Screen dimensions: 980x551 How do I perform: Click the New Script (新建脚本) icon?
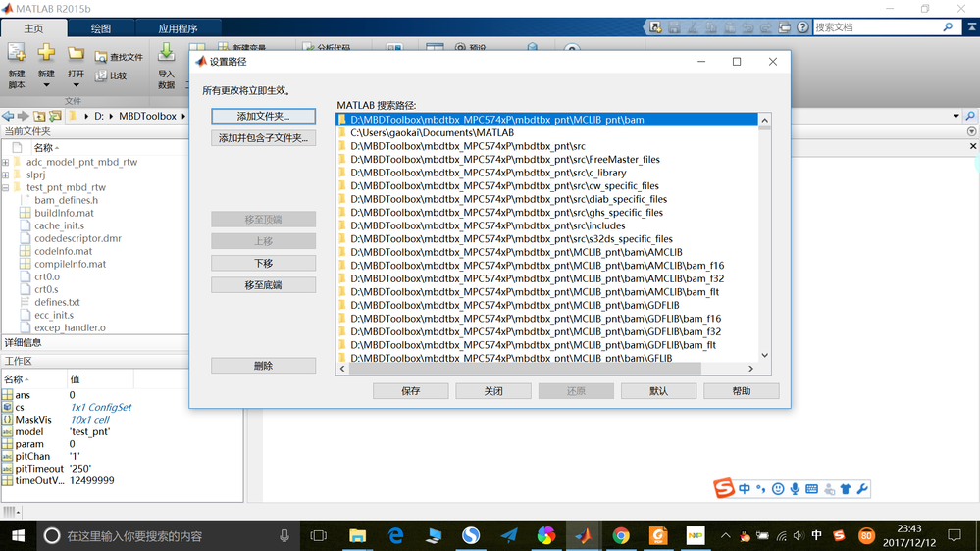pyautogui.click(x=17, y=54)
